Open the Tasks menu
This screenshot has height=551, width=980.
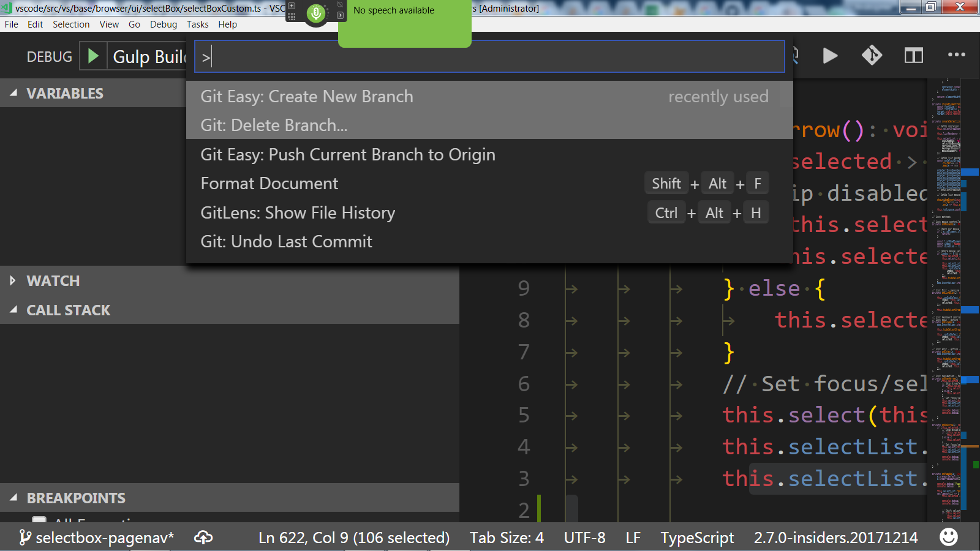click(x=198, y=24)
